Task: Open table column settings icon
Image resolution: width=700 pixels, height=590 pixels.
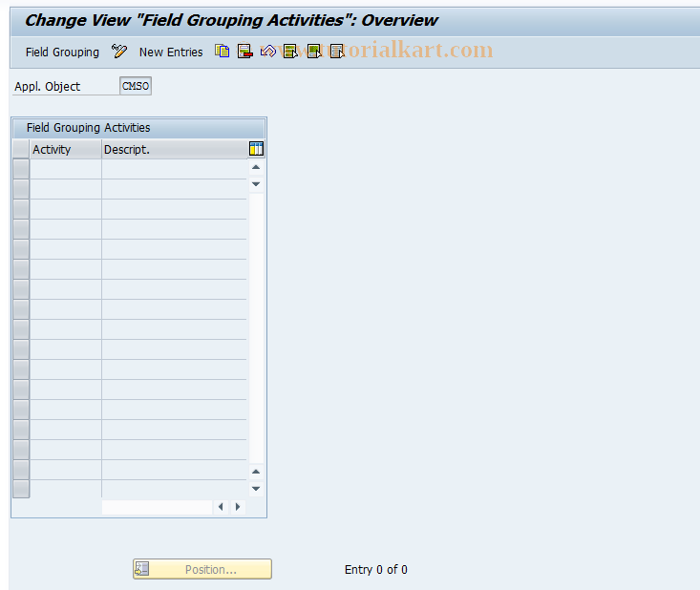Action: pos(256,149)
